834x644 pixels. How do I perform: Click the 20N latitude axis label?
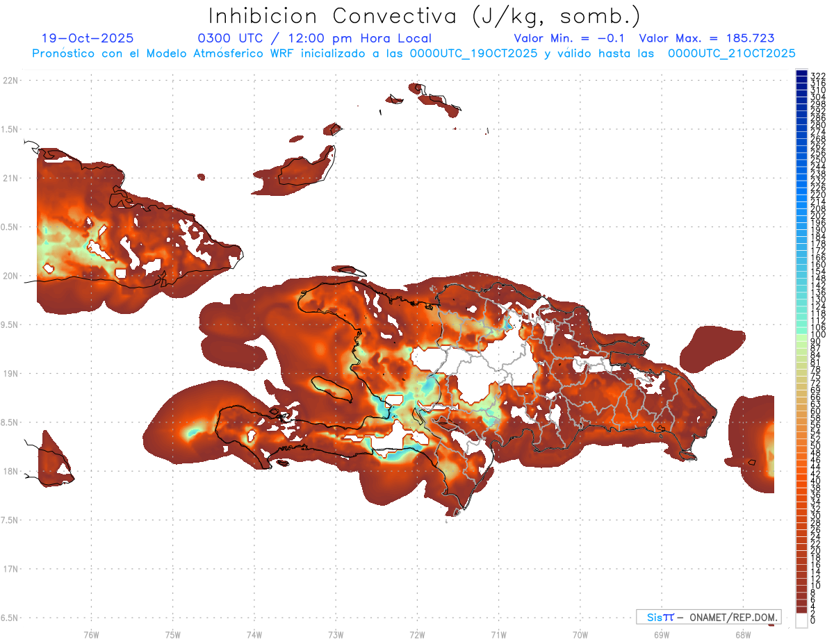[x=10, y=276]
